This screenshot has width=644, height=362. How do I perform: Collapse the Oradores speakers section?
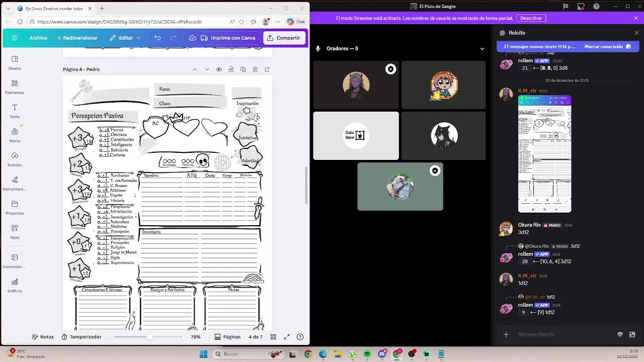(482, 49)
